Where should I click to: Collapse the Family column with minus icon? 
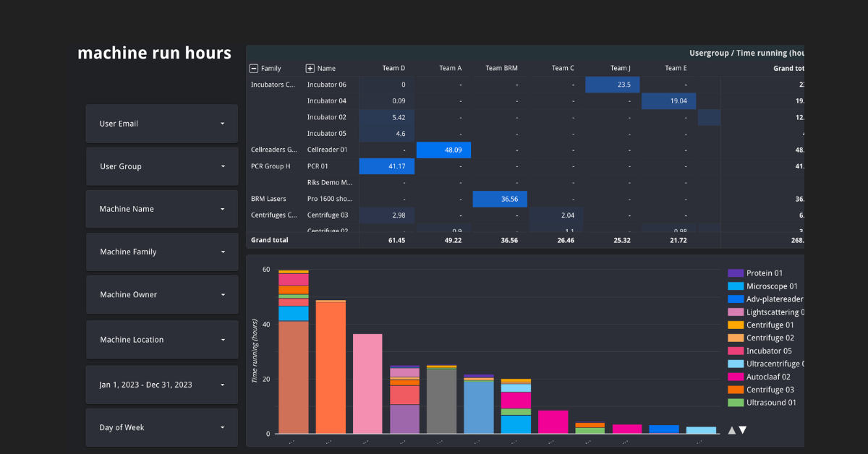[253, 69]
